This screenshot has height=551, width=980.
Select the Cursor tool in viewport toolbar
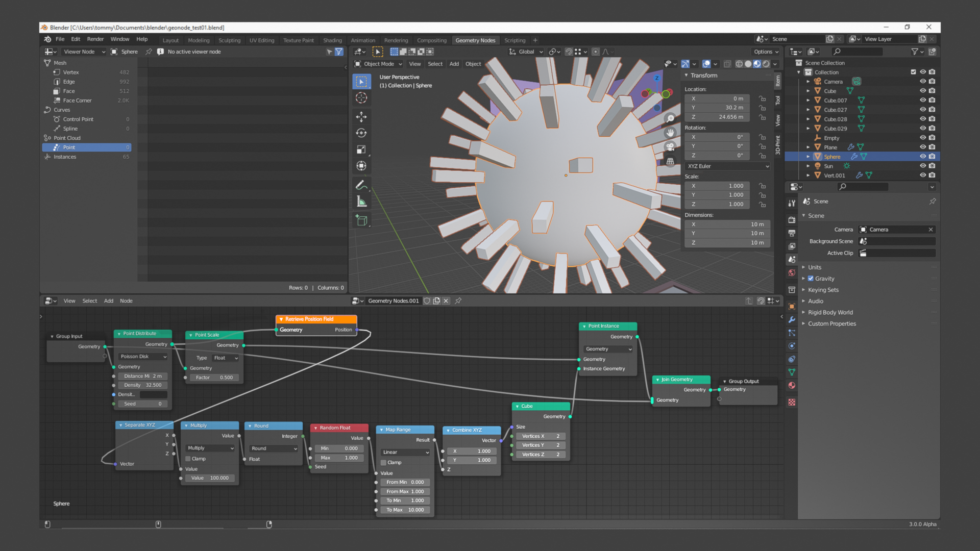[x=361, y=98]
